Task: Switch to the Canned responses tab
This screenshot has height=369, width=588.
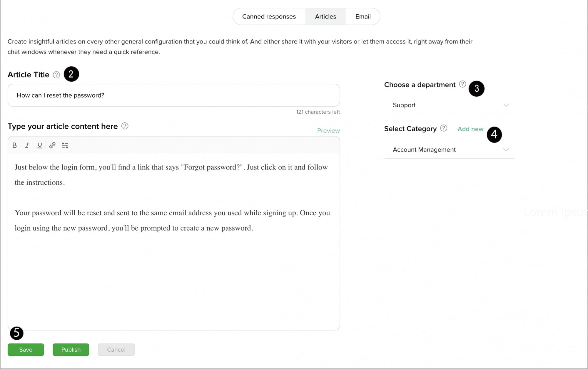Action: [x=269, y=17]
